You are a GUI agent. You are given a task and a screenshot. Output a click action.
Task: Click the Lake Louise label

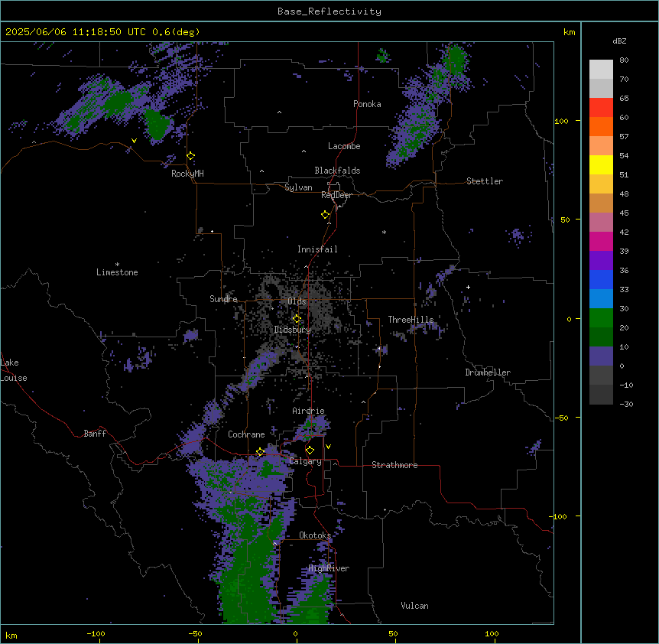click(14, 370)
